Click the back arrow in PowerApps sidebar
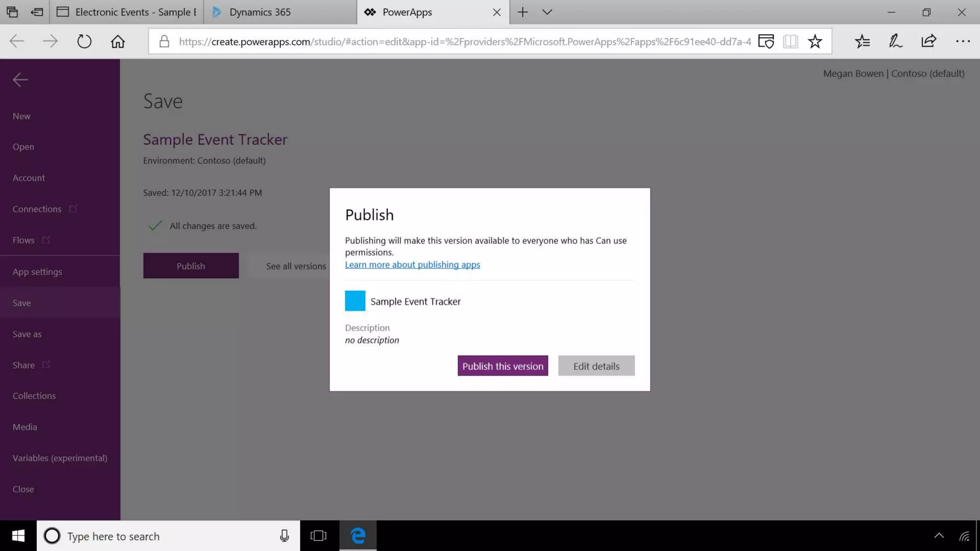The image size is (980, 551). tap(20, 79)
